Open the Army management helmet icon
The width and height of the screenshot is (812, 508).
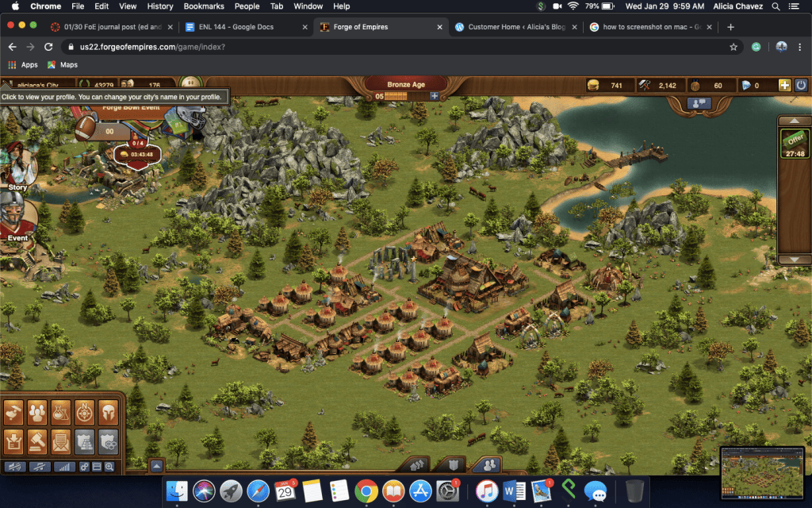coord(108,413)
